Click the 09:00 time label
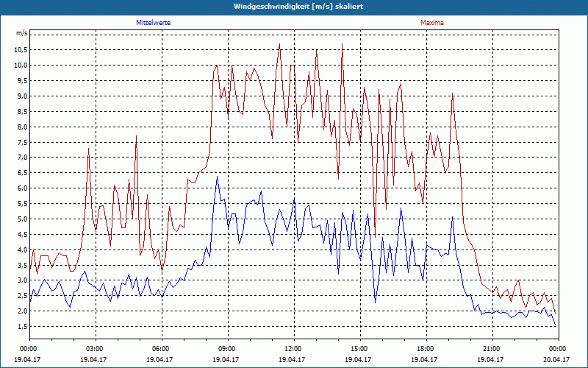Screen dimensions: 588x368 [x=228, y=349]
